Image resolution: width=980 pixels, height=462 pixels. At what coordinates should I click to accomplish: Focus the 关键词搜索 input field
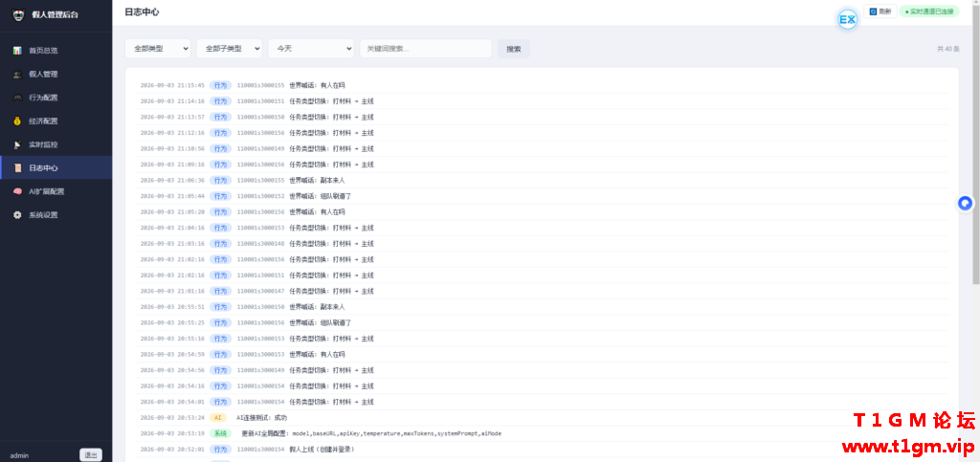426,49
